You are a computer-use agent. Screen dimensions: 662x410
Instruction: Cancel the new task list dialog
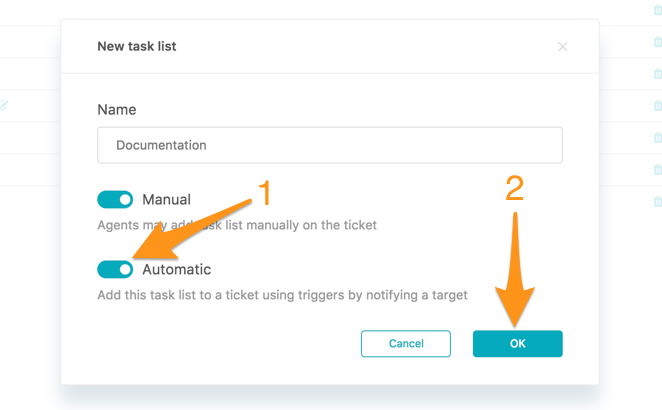click(x=406, y=344)
